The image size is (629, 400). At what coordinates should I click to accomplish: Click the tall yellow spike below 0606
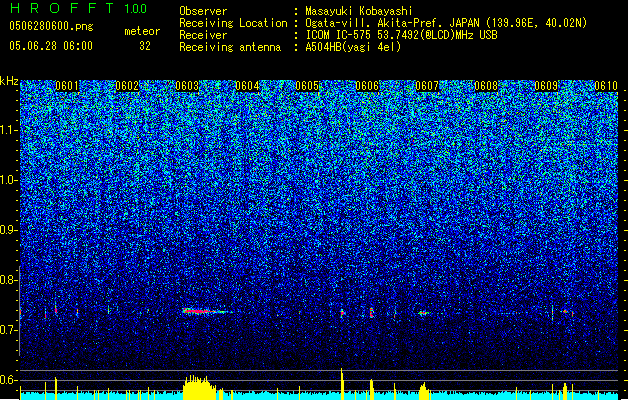pyautogui.click(x=342, y=384)
